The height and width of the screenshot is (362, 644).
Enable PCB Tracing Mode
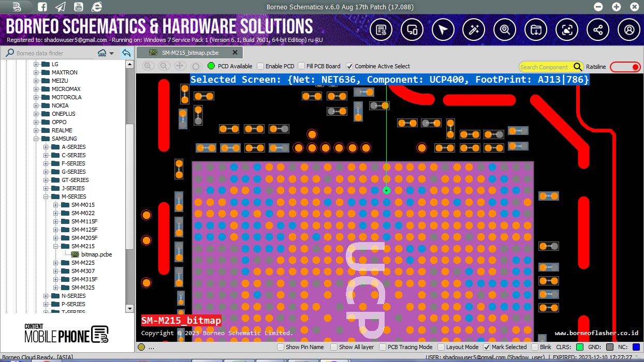point(383,347)
